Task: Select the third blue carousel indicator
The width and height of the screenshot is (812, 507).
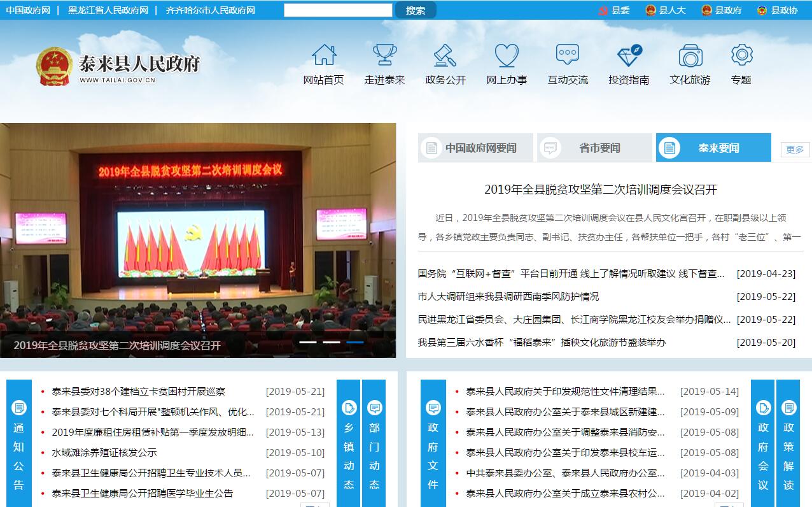Action: click(355, 342)
